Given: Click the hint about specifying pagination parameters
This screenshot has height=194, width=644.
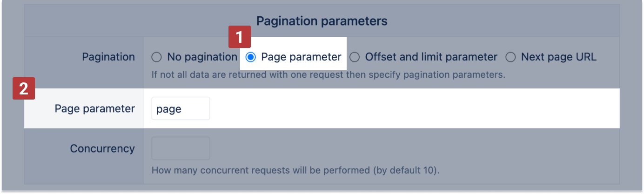Looking at the screenshot, I should (x=328, y=74).
